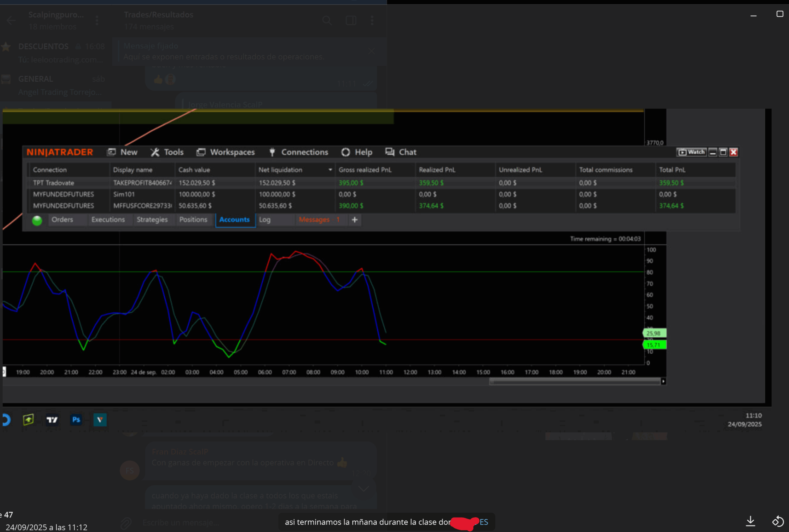Image resolution: width=789 pixels, height=532 pixels.
Task: Open the Tools menu wrench icon
Action: 155,152
